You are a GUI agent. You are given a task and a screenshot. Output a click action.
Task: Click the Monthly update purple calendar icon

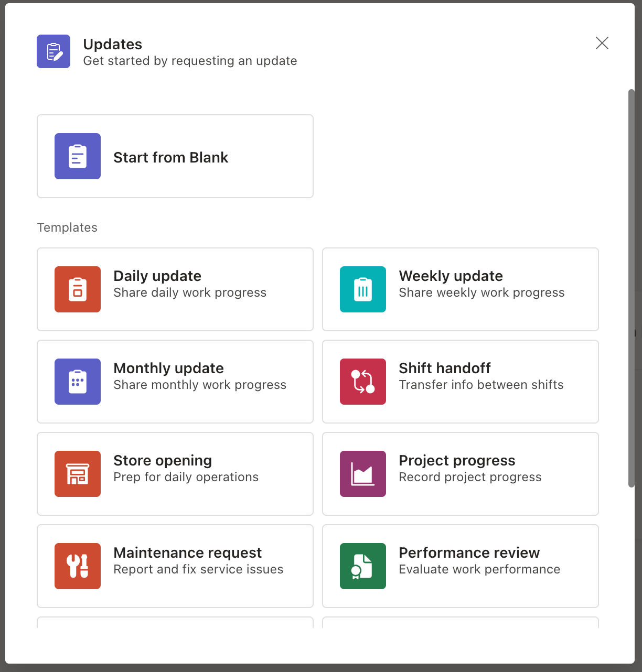pos(78,382)
